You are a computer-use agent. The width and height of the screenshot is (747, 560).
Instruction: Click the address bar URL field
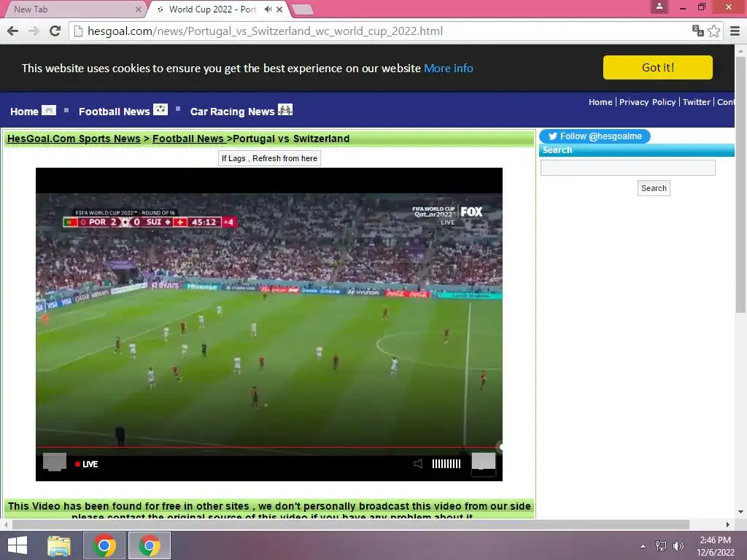click(x=381, y=31)
